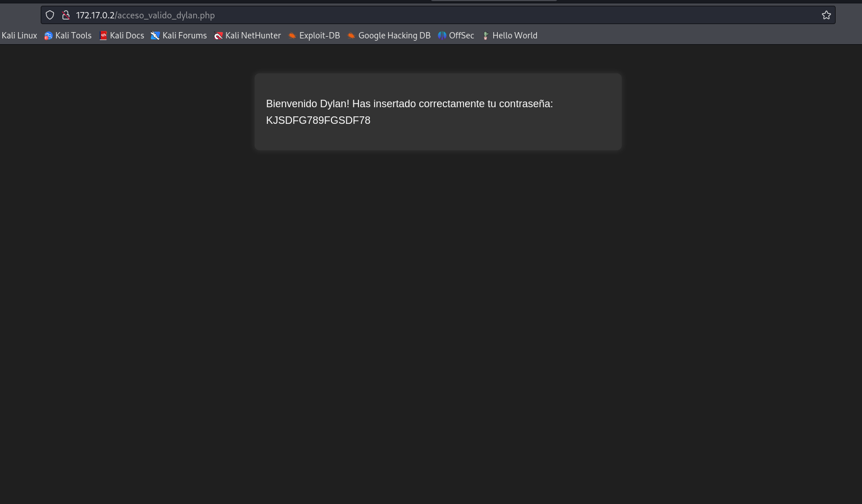This screenshot has height=504, width=862.
Task: Click the Exploit-DB hand icon
Action: coord(292,36)
